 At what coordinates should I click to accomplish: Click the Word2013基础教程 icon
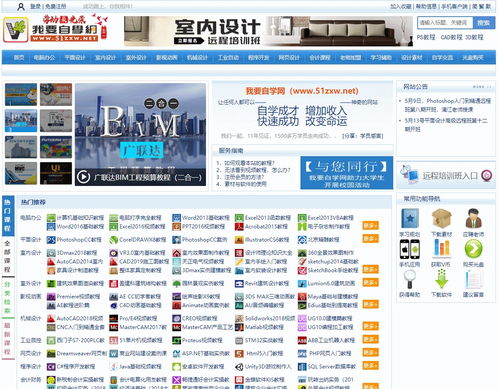click(x=176, y=218)
